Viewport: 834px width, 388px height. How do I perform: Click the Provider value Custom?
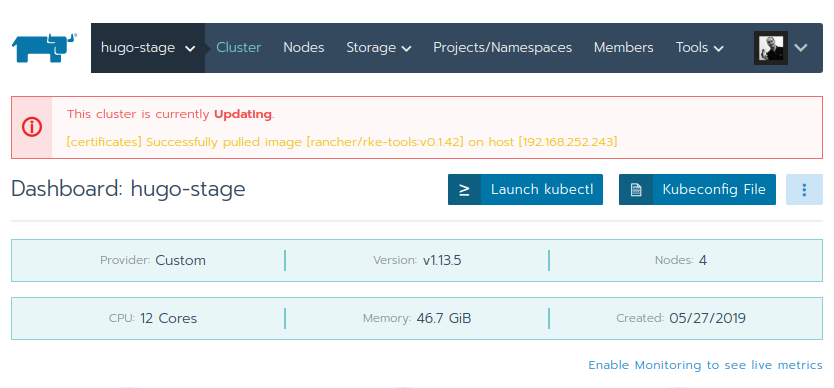[180, 260]
